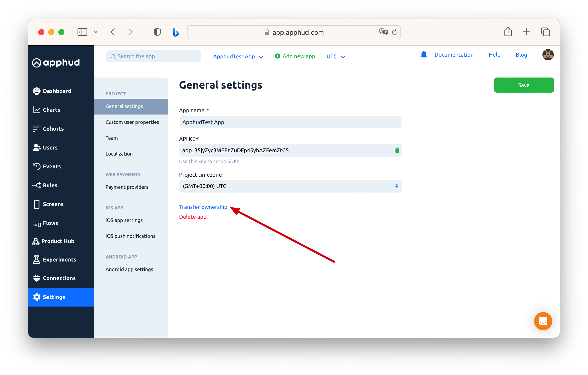Click the Safari reload page icon
588x375 pixels.
coord(395,32)
